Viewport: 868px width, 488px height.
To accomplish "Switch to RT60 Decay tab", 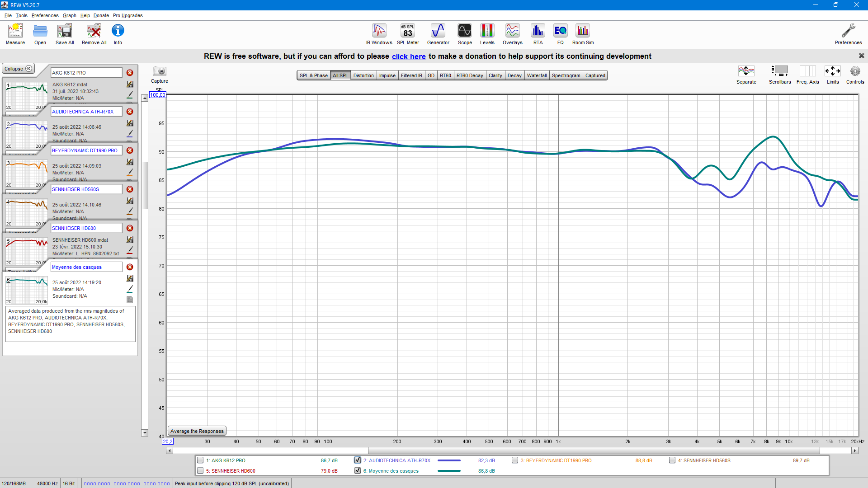I will 470,75.
